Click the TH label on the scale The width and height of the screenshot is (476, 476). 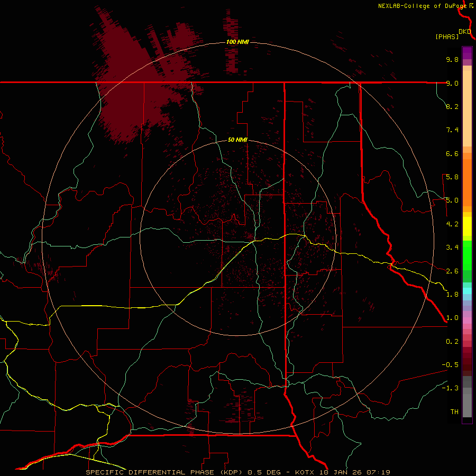click(454, 412)
